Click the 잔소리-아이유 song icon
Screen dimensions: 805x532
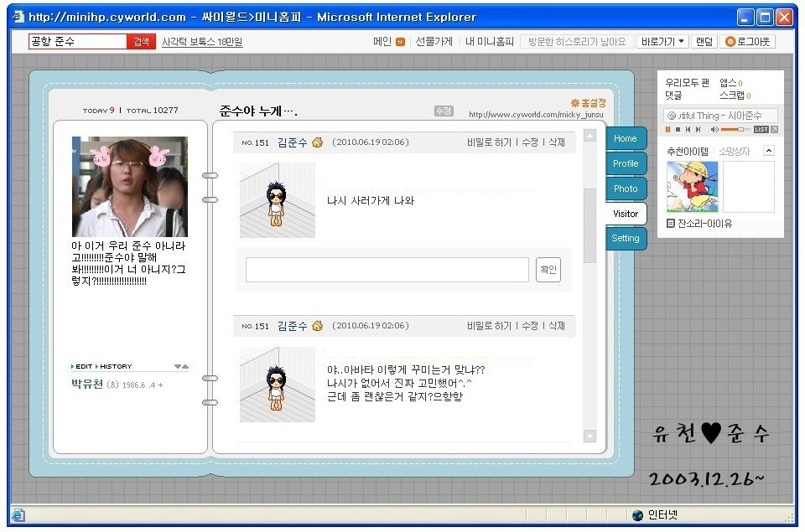click(670, 223)
